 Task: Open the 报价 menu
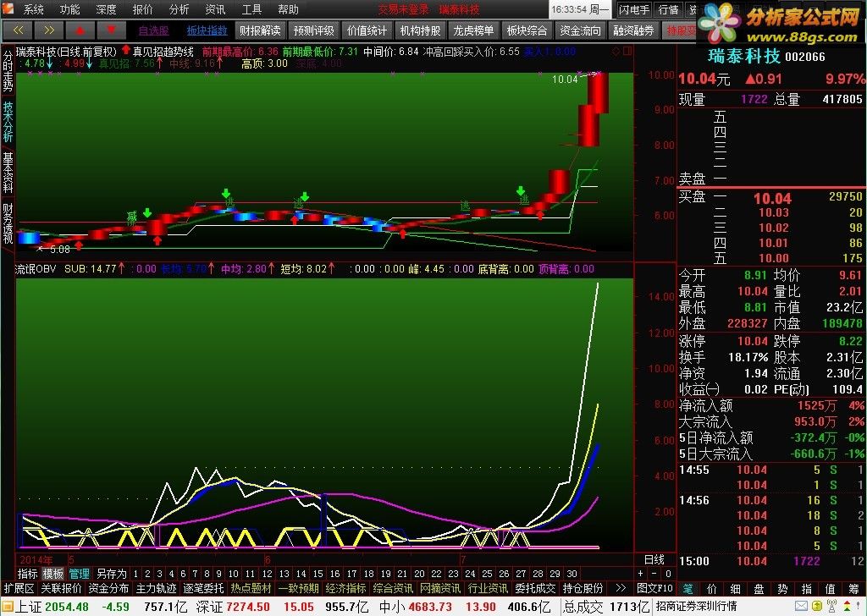click(x=142, y=9)
